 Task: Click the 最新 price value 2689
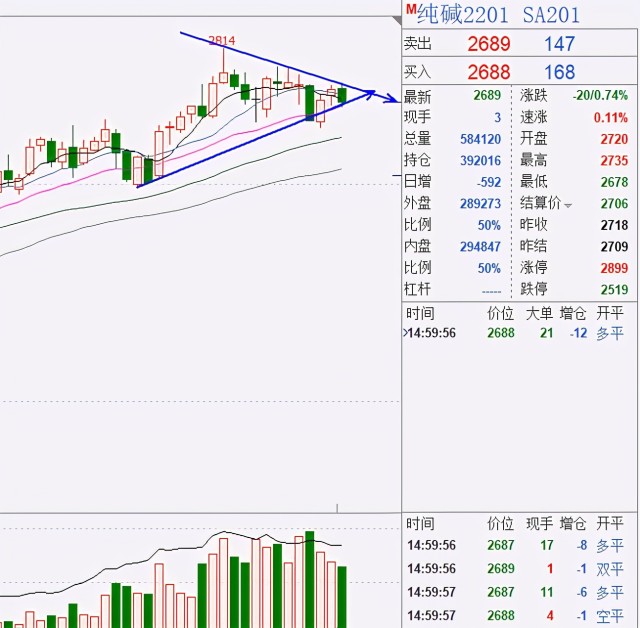click(487, 95)
